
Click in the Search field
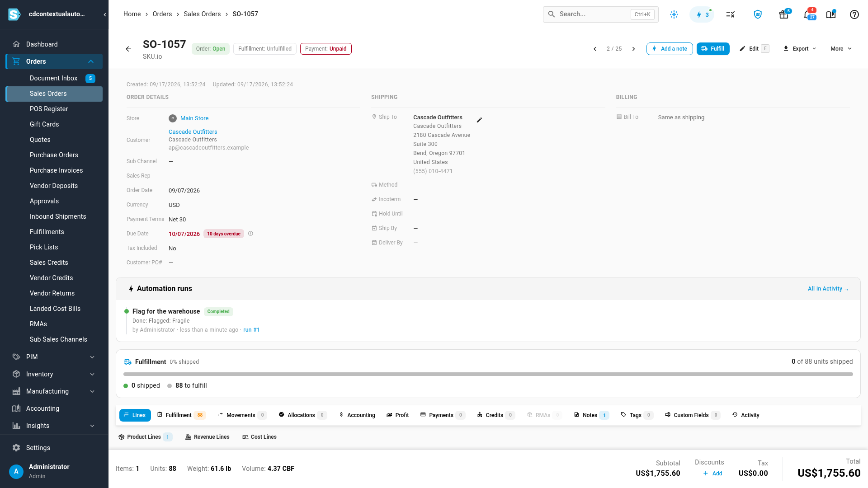click(600, 14)
